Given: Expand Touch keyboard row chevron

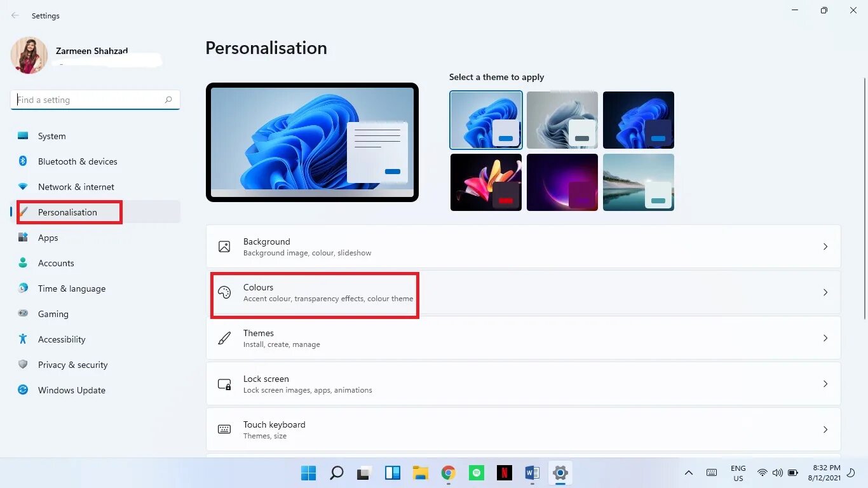Looking at the screenshot, I should pyautogui.click(x=825, y=430).
